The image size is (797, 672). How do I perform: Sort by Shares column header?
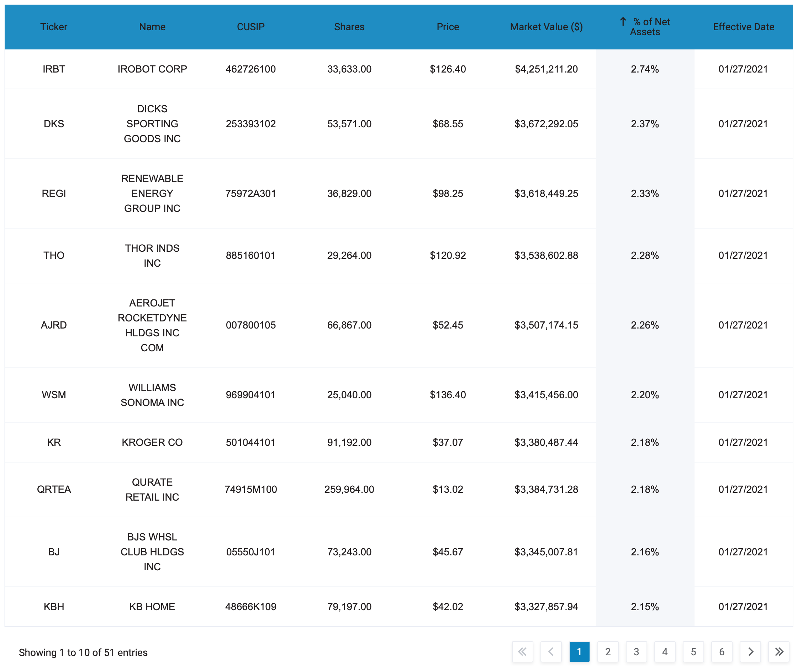point(349,27)
